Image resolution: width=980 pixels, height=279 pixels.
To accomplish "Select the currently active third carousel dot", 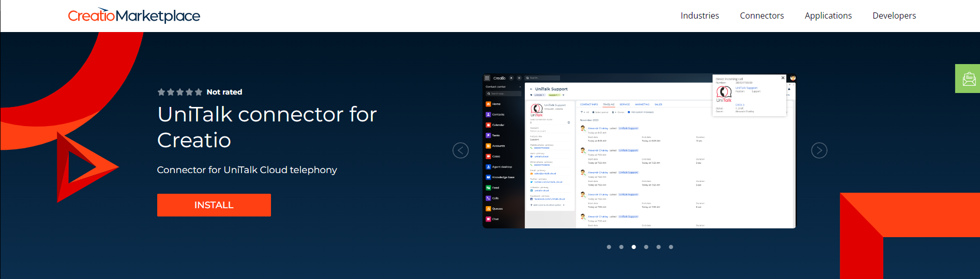I will [x=634, y=247].
